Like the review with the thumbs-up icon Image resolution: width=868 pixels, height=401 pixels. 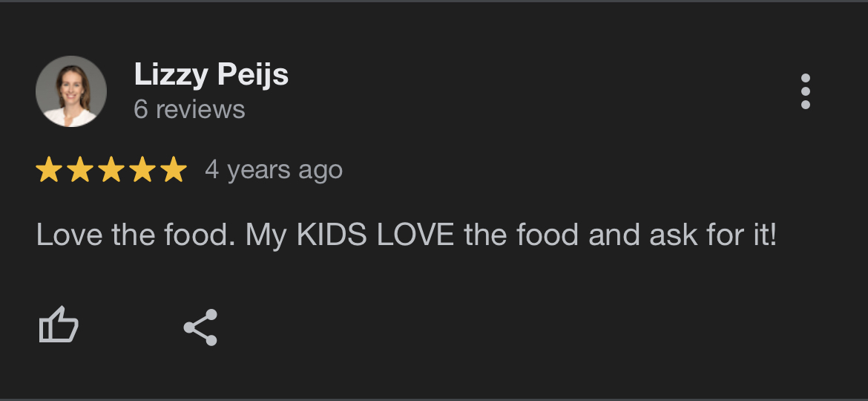(59, 326)
